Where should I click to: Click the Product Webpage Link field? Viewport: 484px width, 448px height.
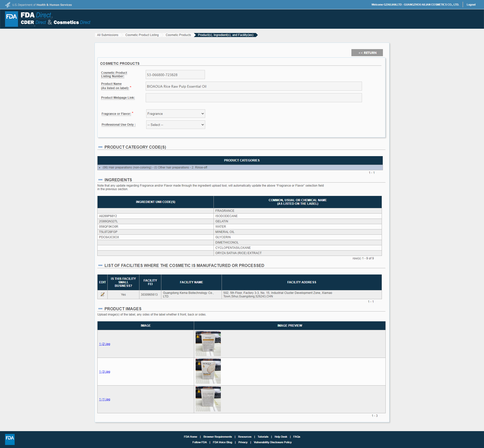click(254, 98)
